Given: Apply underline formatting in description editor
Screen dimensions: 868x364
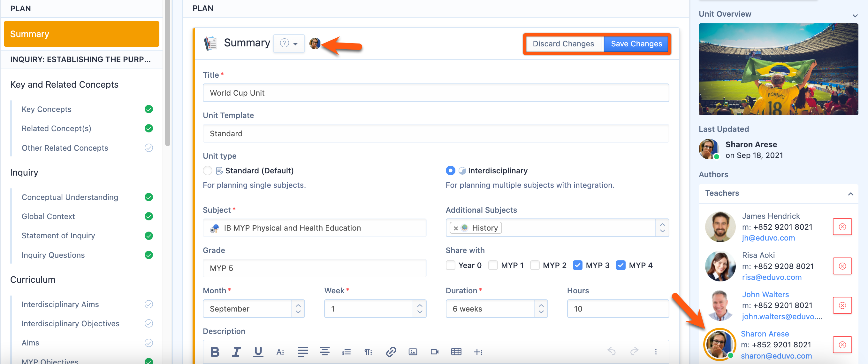Looking at the screenshot, I should [258, 352].
